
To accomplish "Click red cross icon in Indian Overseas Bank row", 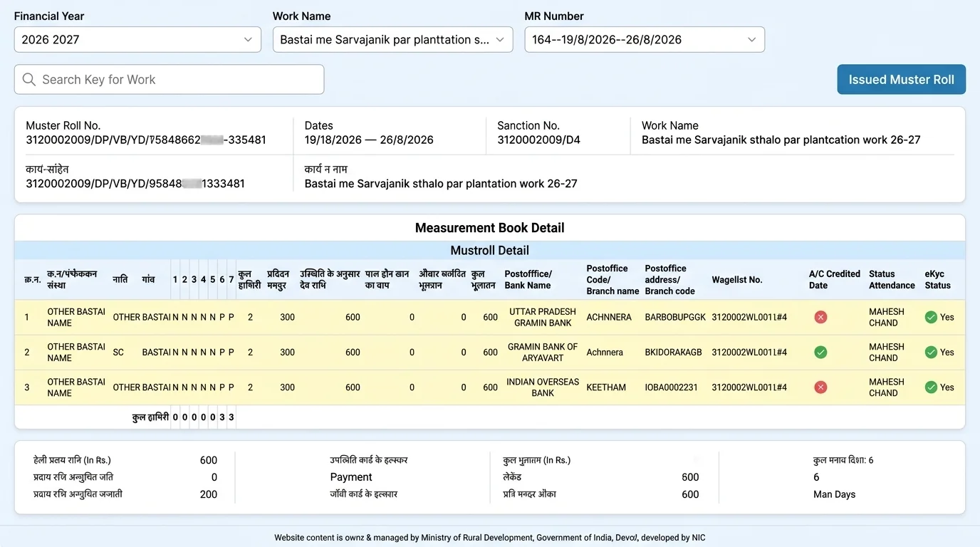I will pos(820,387).
